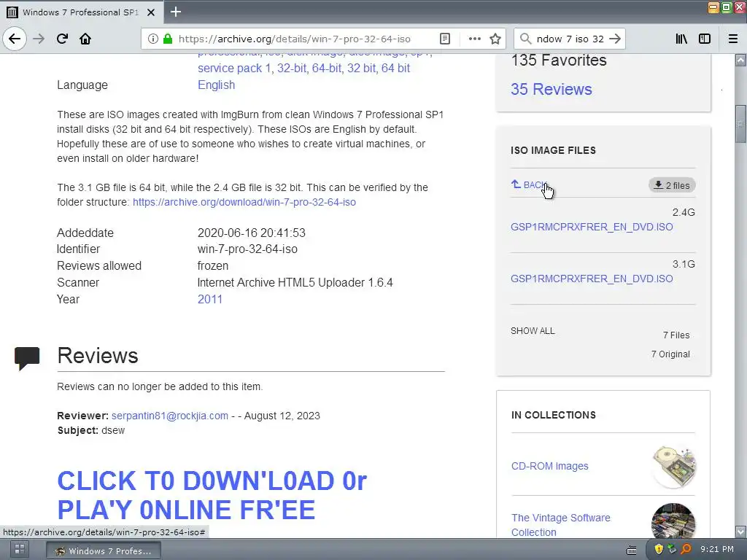Show sidebars icon in the toolbar
The width and height of the screenshot is (747, 560).
click(705, 39)
